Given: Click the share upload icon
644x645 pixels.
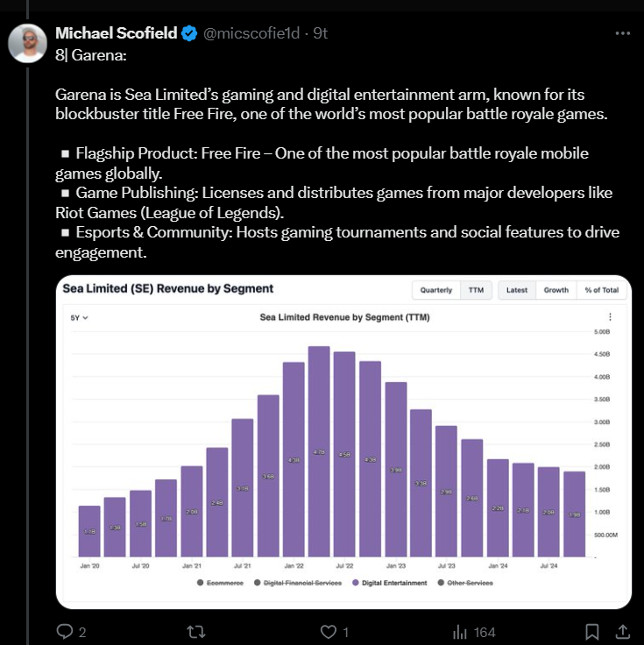Looking at the screenshot, I should [x=622, y=631].
